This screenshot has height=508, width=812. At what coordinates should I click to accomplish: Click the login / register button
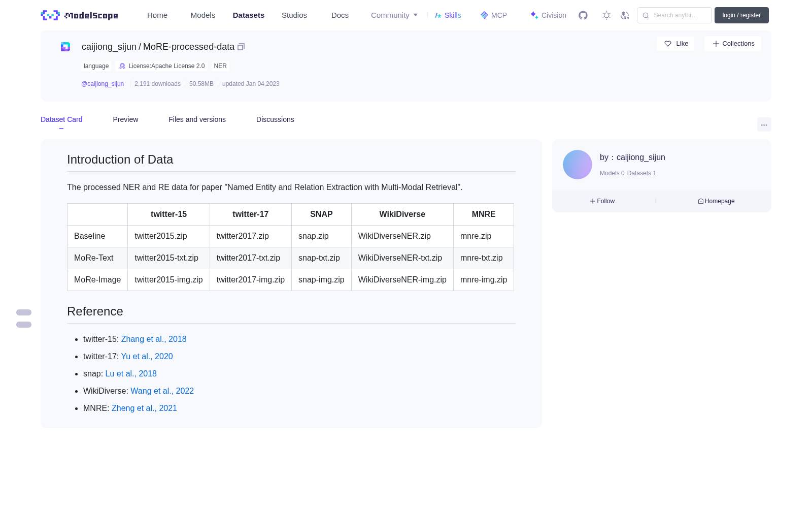point(741,15)
